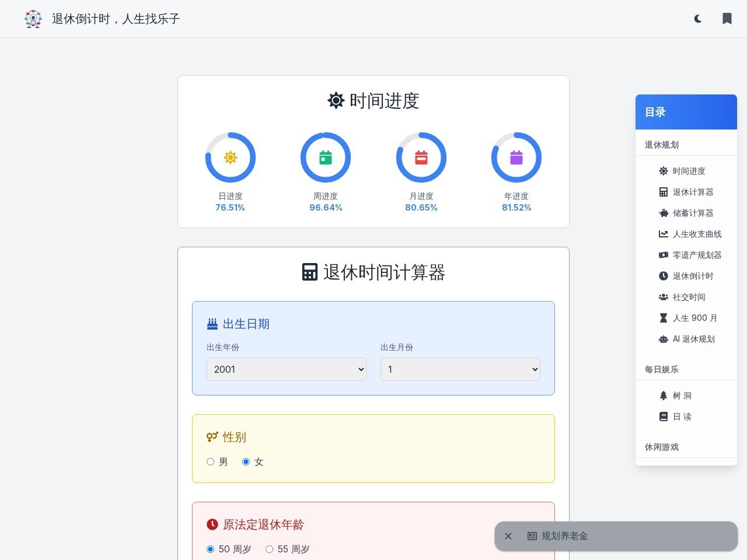
Task: Open the 出生月份 dropdown showing 1
Action: click(x=460, y=369)
